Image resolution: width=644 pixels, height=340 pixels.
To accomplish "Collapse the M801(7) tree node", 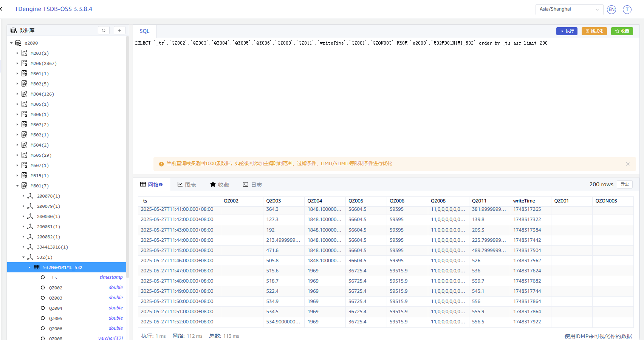I will pos(17,185).
